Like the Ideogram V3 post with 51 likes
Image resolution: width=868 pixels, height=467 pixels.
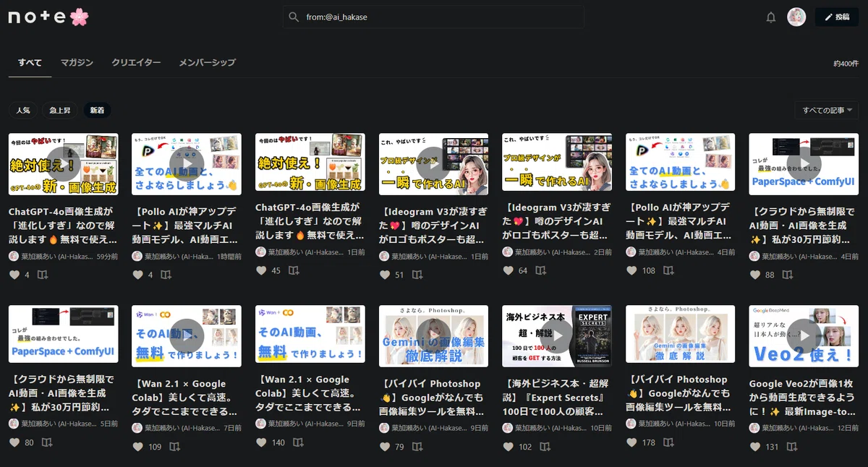[x=385, y=275]
